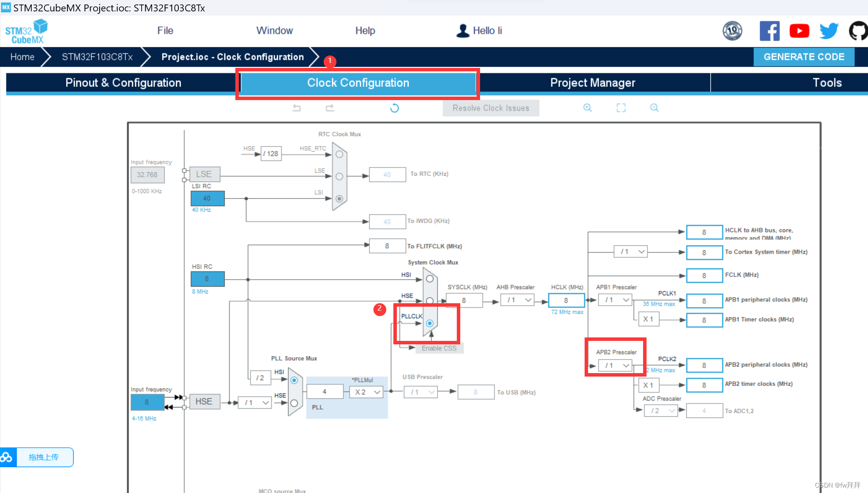Click APB1 peripheral clocks value field
Viewport: 868px width, 493px height.
pos(705,301)
